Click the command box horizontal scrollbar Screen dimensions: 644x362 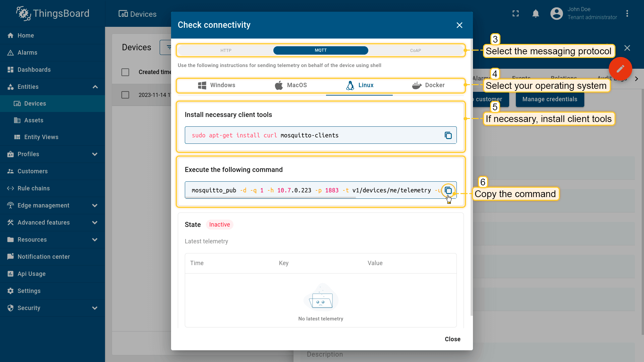[x=270, y=198]
